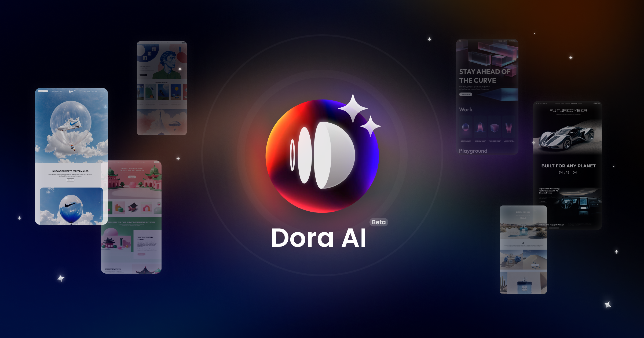Image resolution: width=644 pixels, height=338 pixels.
Task: Click the Nike swoosh in the mockup navigation
Action: [72, 91]
